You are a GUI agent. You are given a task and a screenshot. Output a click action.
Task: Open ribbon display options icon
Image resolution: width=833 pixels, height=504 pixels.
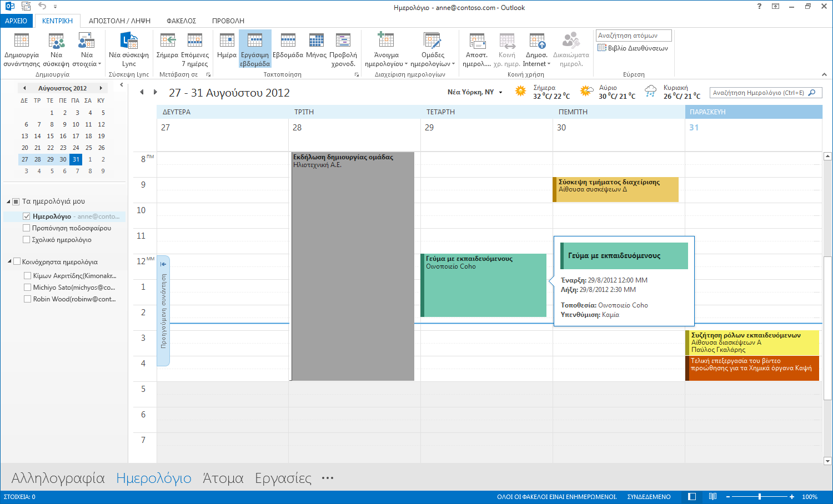(776, 6)
